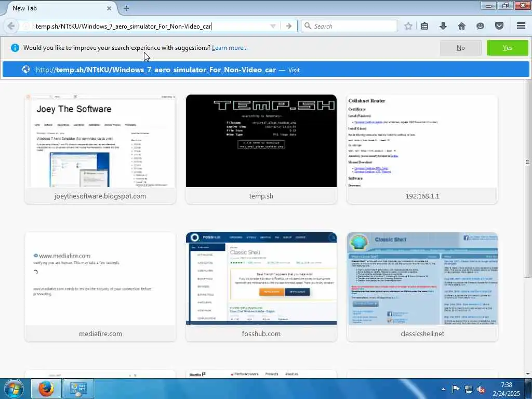532x399 pixels.
Task: Open the Action Center flag icon
Action: point(456,389)
